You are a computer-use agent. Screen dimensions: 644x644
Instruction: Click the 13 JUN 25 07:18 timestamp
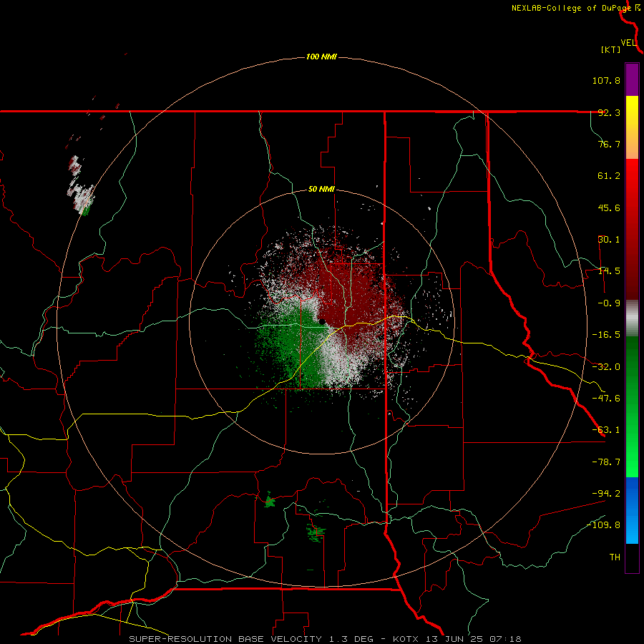pos(472,639)
